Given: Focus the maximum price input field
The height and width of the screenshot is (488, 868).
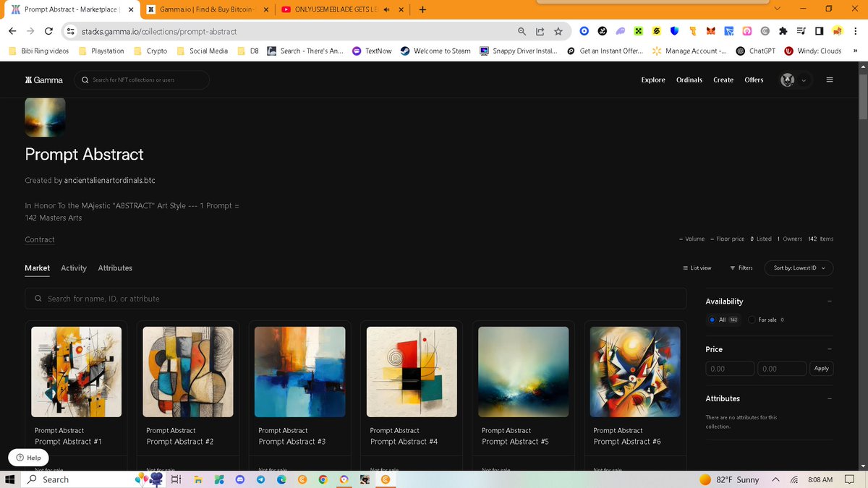Looking at the screenshot, I should point(782,368).
